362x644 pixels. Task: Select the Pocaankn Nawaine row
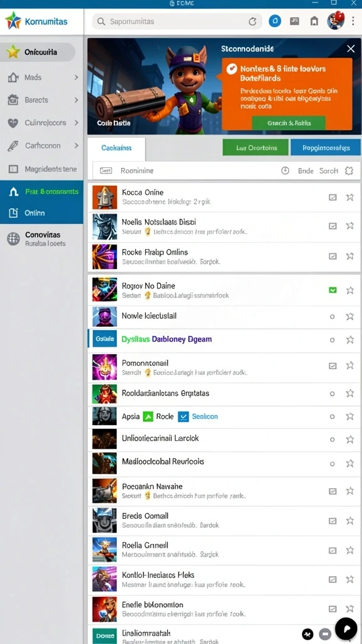coord(224,491)
